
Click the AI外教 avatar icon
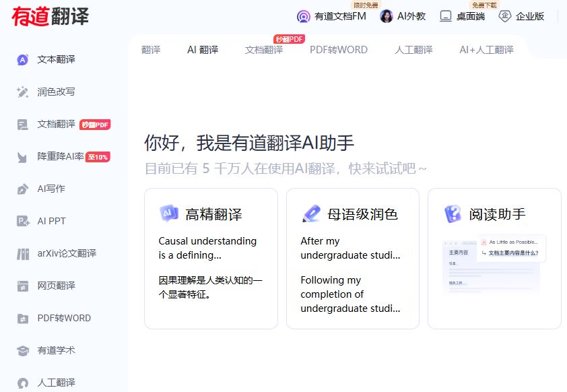click(x=387, y=16)
